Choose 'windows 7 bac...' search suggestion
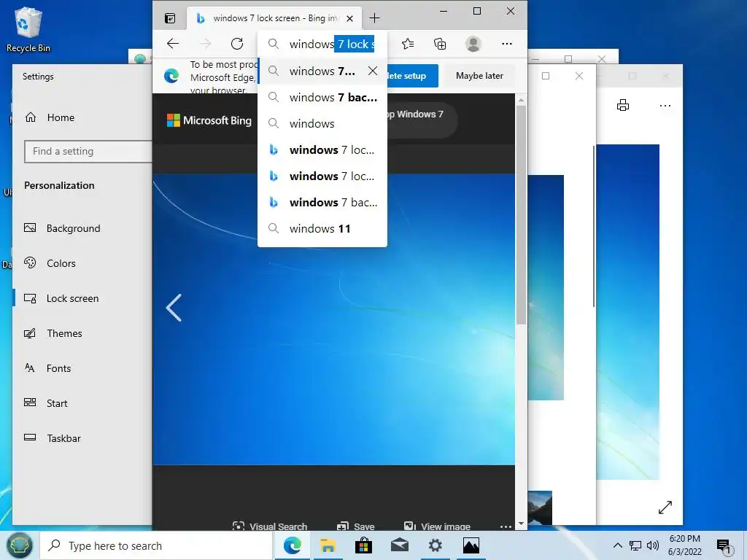This screenshot has width=747, height=560. click(x=322, y=97)
